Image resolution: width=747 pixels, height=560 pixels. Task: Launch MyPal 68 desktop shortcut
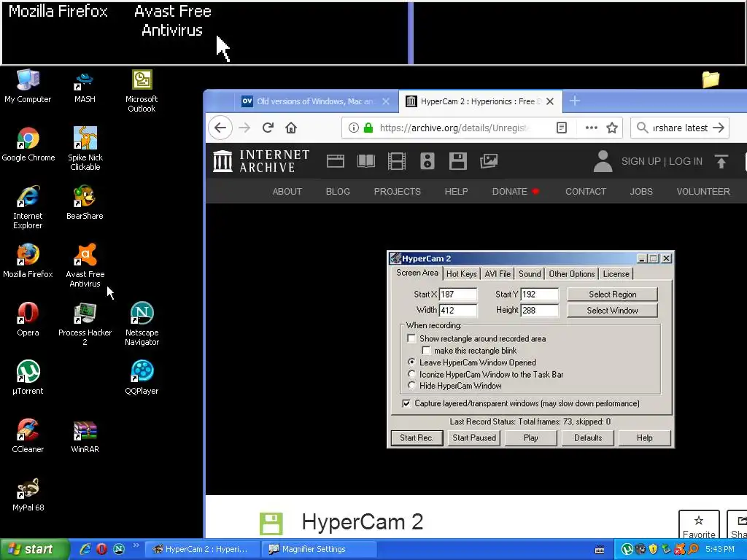(28, 494)
